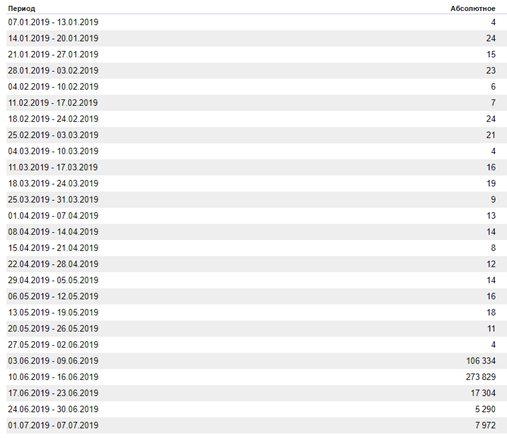Click the 11.03.2019 - 17.03.2019 period
The height and width of the screenshot is (438, 507).
click(x=53, y=167)
